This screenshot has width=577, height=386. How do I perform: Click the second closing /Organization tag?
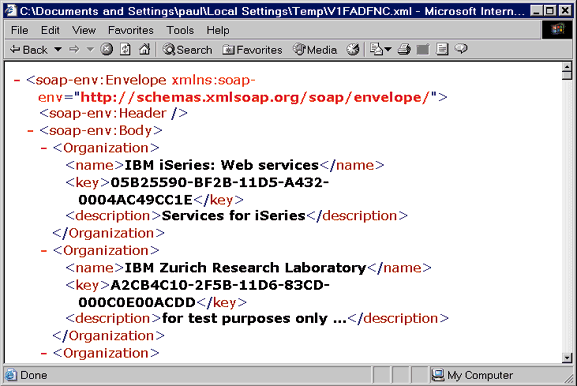109,336
